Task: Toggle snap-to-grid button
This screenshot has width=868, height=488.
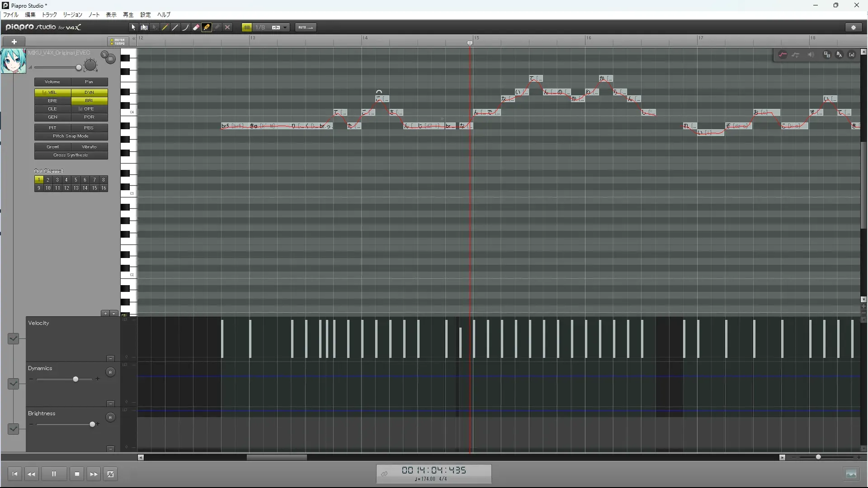Action: [x=247, y=28]
